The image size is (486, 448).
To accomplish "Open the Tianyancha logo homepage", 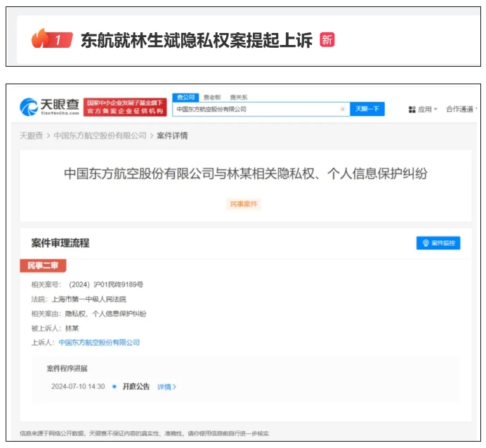I will coord(49,107).
